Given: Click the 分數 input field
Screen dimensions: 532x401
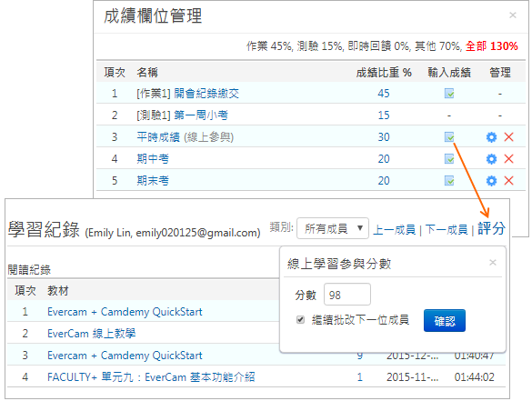Looking at the screenshot, I should coord(347,294).
